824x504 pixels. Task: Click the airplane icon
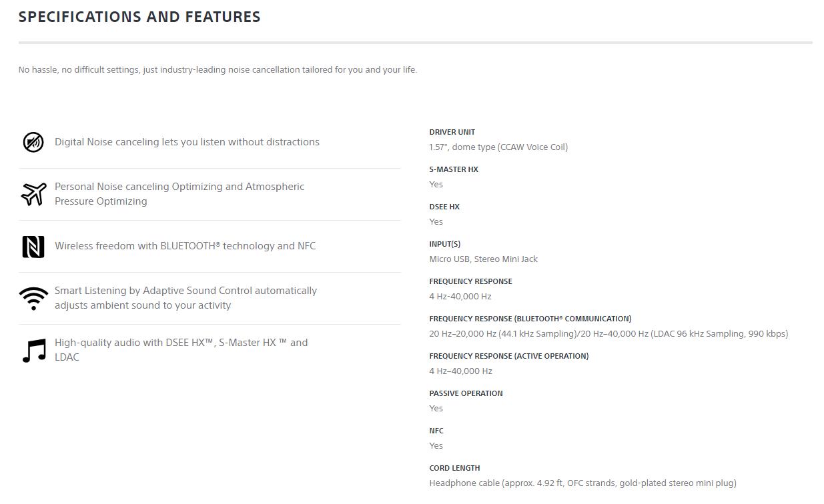point(33,194)
